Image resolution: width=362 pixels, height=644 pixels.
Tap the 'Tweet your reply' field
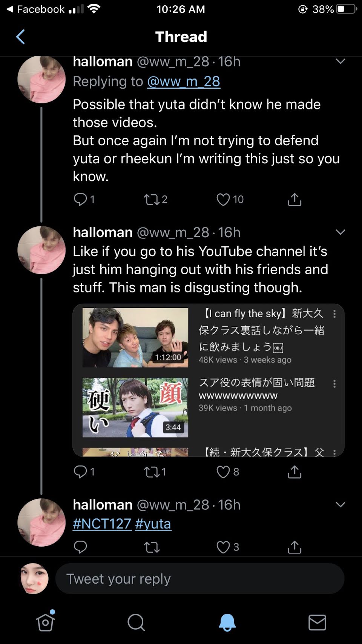coord(200,579)
